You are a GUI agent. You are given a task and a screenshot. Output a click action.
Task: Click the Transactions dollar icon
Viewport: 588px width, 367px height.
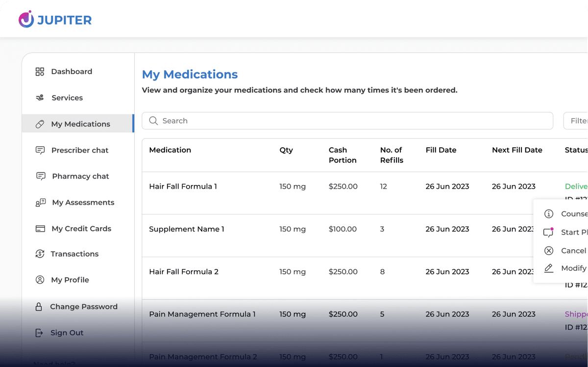coord(40,254)
